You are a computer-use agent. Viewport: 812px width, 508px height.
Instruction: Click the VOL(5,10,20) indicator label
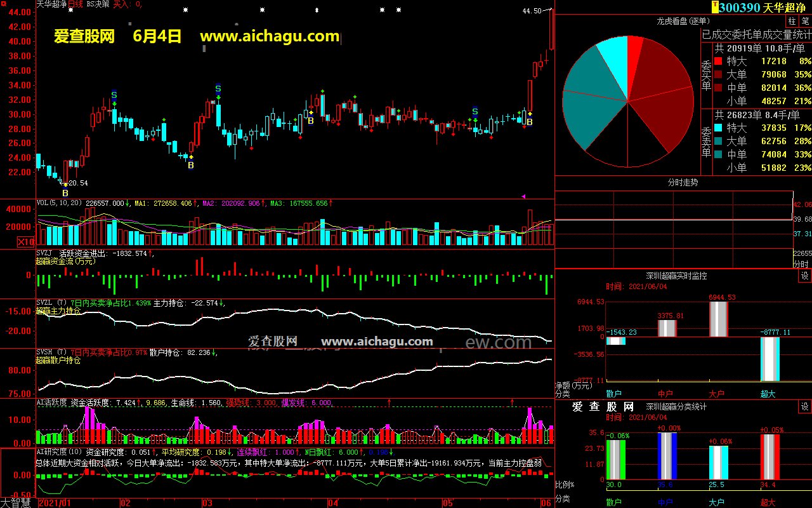60,203
